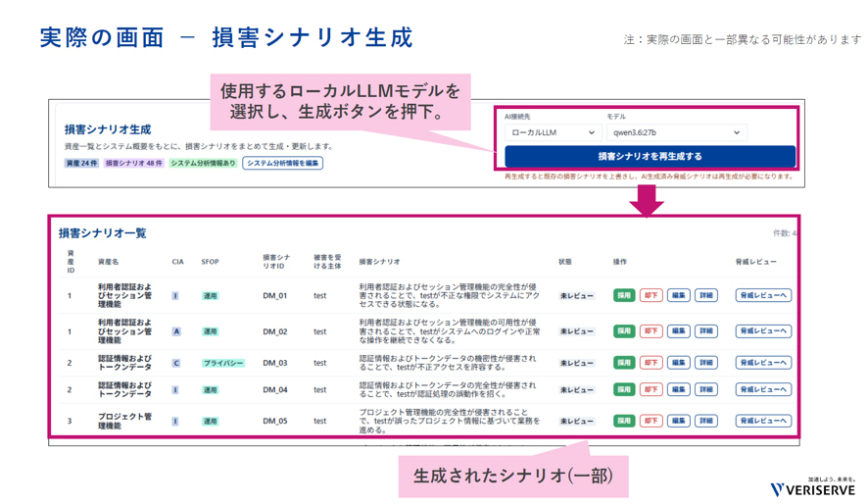This screenshot has width=868, height=504.
Task: Click 採用 for scenario DM_05
Action: pyautogui.click(x=624, y=421)
